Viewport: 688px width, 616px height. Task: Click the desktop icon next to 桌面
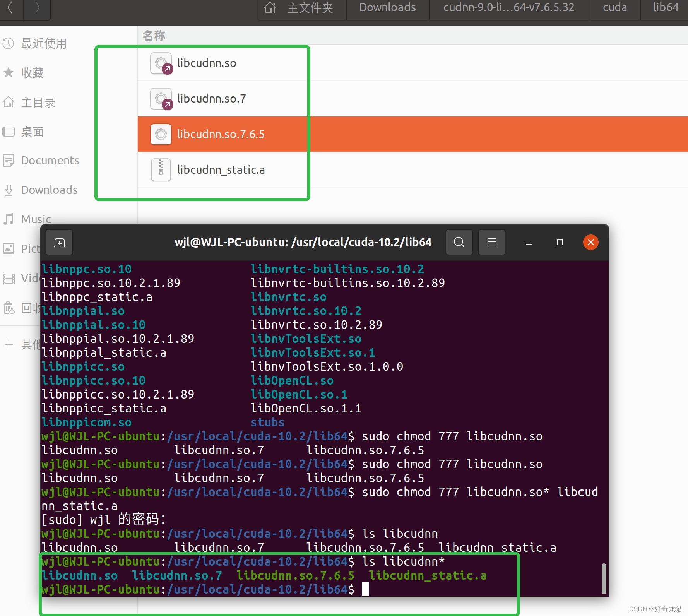[9, 132]
